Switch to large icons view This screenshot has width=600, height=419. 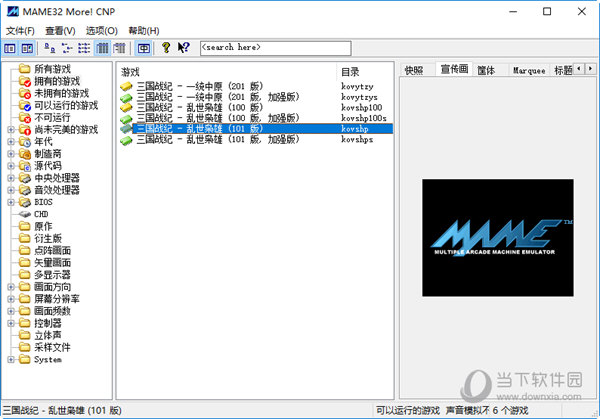(49, 48)
